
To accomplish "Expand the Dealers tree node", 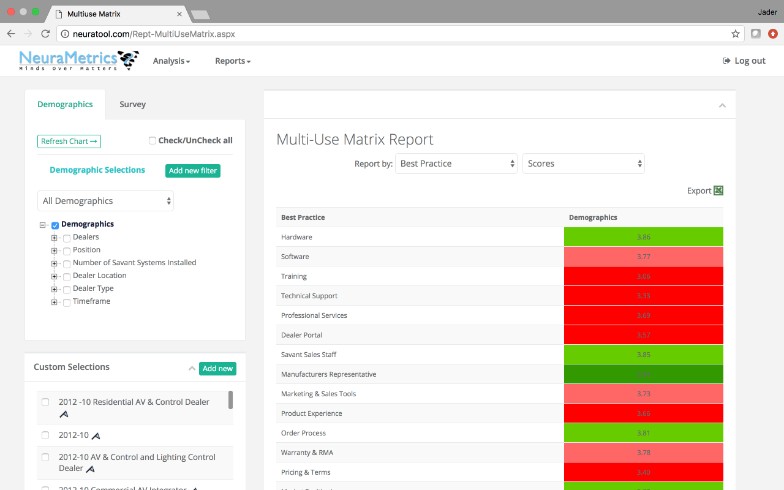I will pos(54,238).
